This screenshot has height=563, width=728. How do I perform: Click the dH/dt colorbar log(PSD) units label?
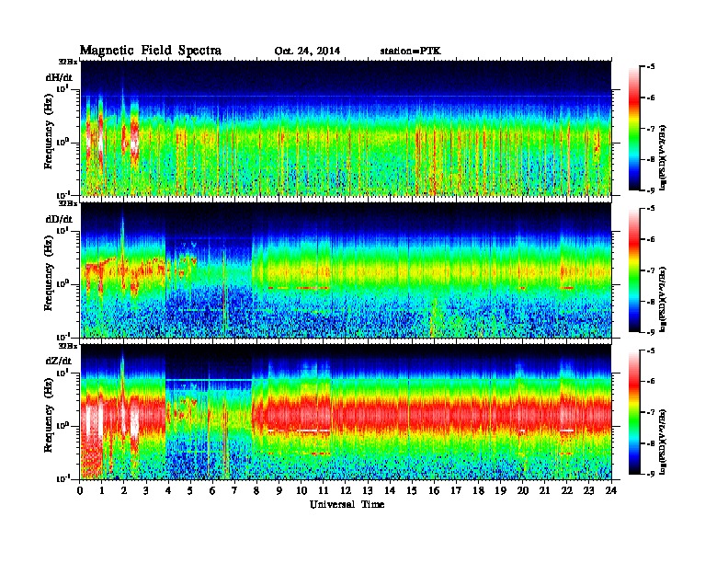pos(664,156)
